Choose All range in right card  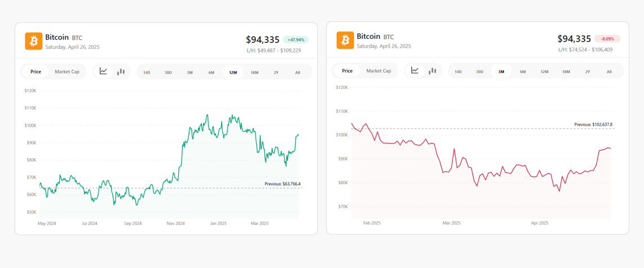pos(609,72)
